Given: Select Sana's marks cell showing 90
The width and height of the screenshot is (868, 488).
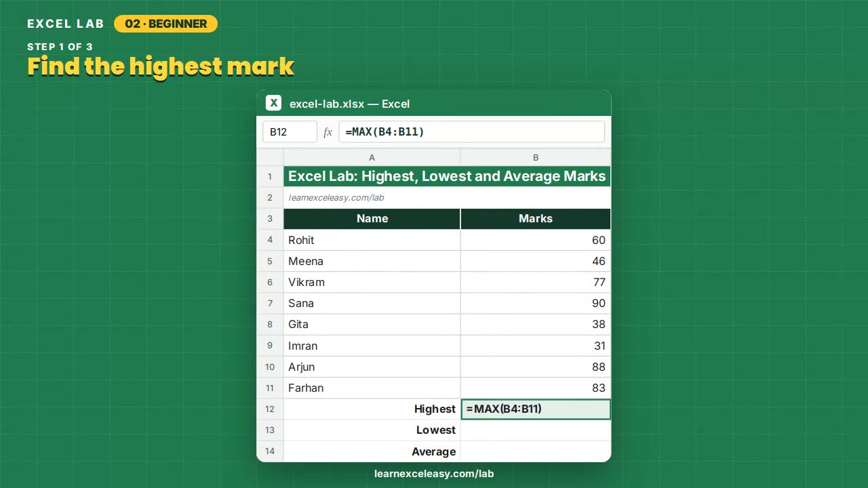Looking at the screenshot, I should 536,303.
